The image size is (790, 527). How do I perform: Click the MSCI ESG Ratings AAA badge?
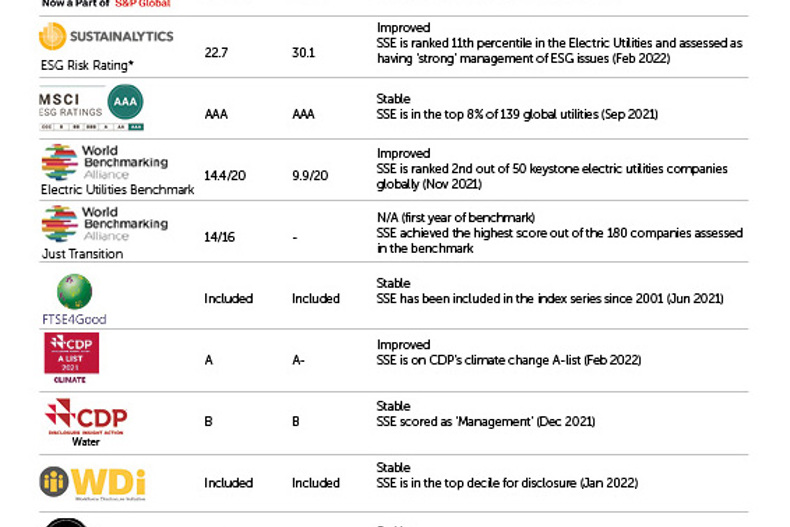click(x=125, y=102)
